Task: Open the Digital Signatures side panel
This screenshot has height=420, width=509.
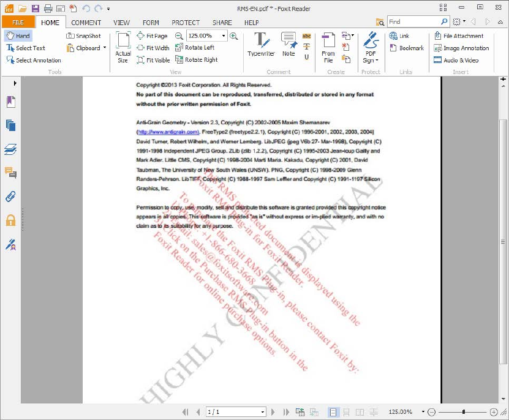Action: (10, 244)
